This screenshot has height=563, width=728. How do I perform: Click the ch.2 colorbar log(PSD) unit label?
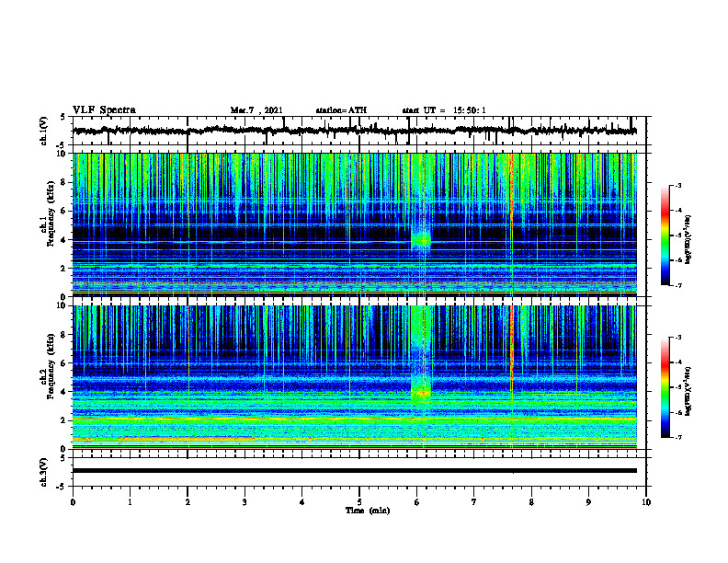click(x=688, y=390)
